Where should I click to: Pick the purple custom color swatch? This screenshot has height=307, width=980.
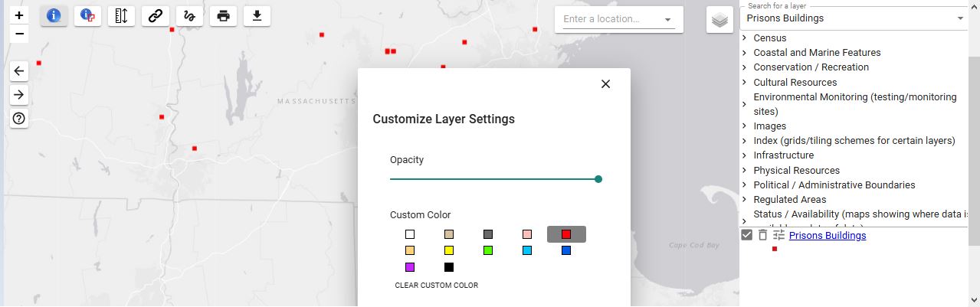(410, 267)
